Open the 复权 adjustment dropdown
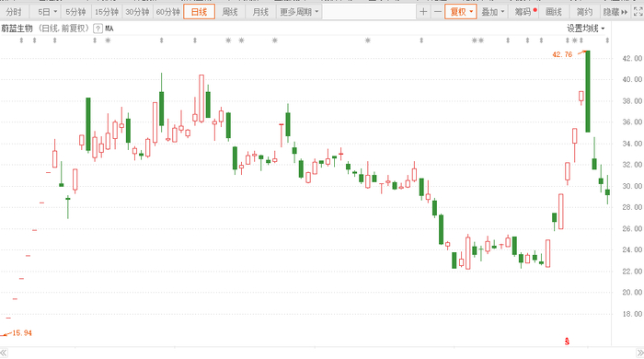Screen dimensions: 644x359 coord(461,12)
